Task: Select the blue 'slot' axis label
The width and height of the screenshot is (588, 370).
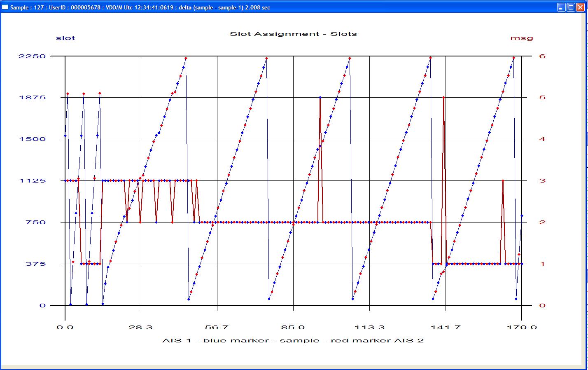Action: pyautogui.click(x=65, y=38)
